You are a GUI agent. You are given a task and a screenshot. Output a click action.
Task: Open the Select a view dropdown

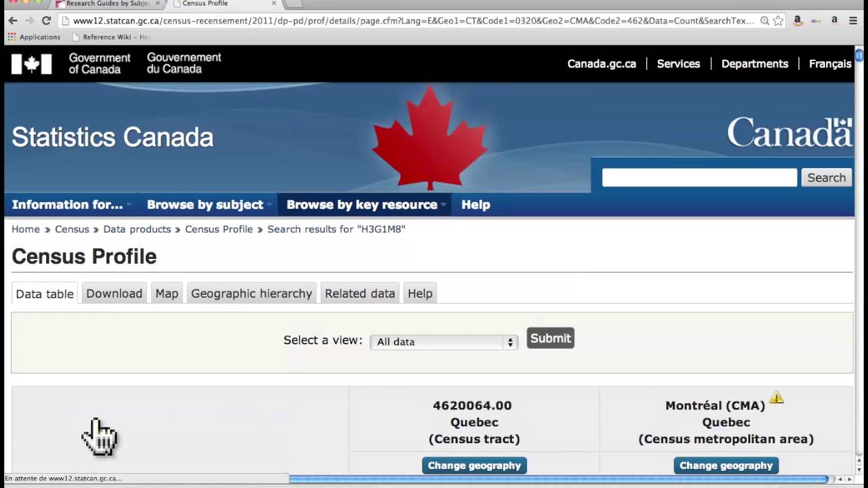pyautogui.click(x=443, y=342)
